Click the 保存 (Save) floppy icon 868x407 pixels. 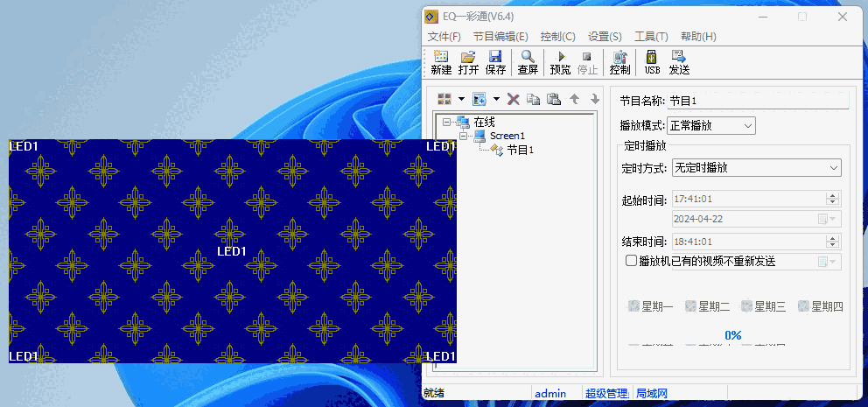495,57
